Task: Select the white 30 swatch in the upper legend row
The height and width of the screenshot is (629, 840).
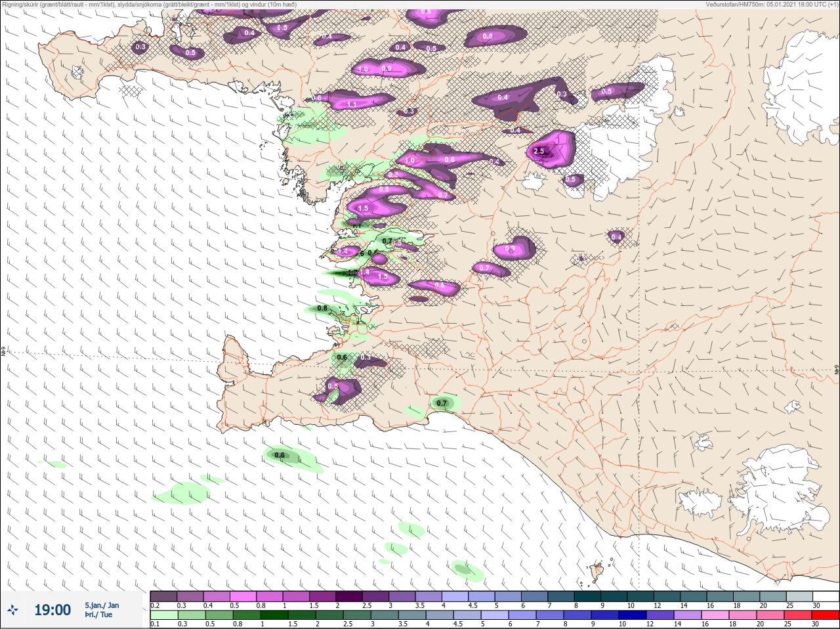Action: [826, 596]
